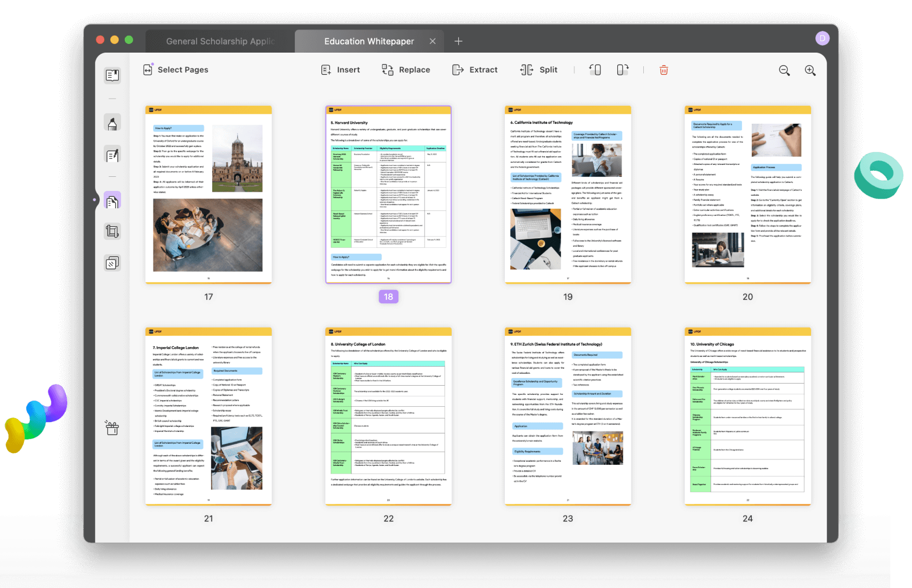The height and width of the screenshot is (588, 912).
Task: Zoom out thumbnails
Action: [x=784, y=71]
